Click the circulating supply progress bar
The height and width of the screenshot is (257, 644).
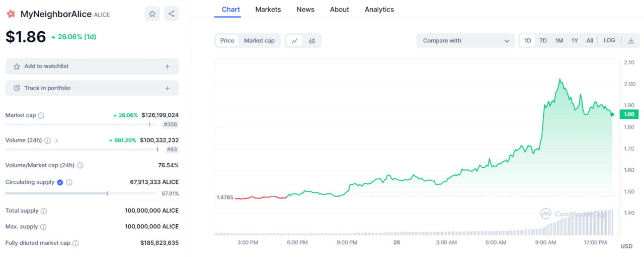point(80,194)
